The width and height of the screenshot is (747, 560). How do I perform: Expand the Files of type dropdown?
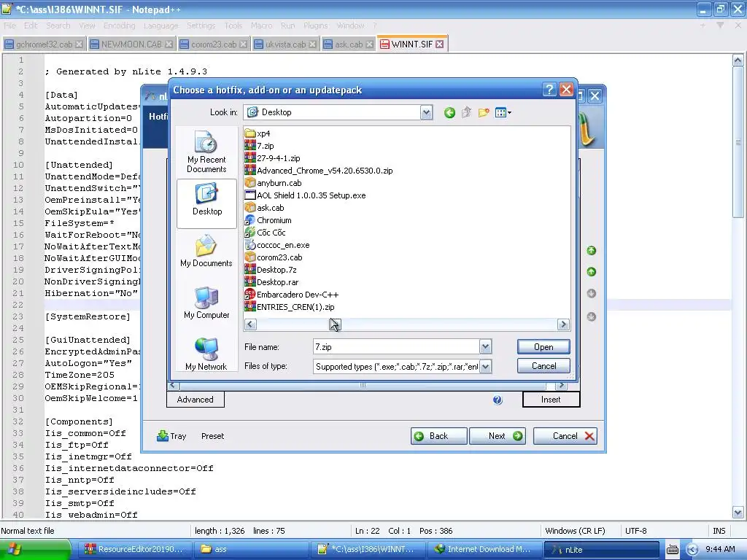(x=485, y=366)
